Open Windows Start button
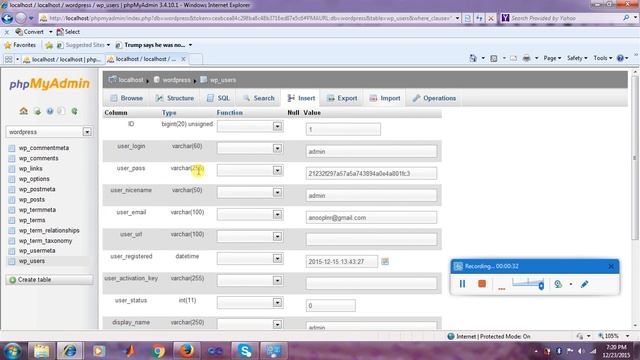Viewport: 640px width, 360px height. click(x=13, y=351)
